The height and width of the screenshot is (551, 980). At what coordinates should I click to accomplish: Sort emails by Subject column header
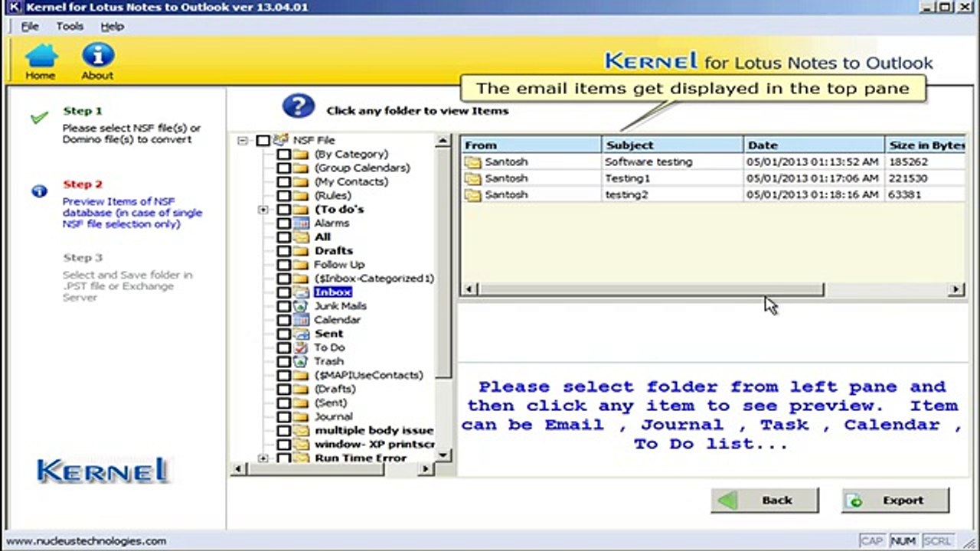[672, 145]
